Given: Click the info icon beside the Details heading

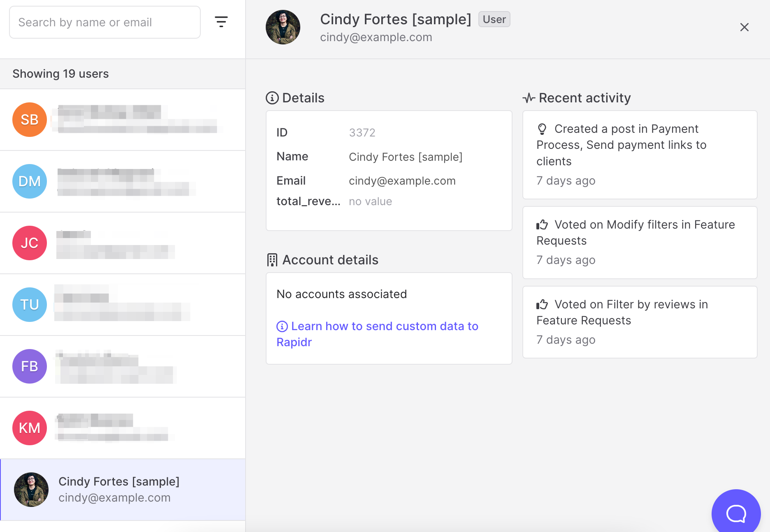Looking at the screenshot, I should [x=271, y=98].
